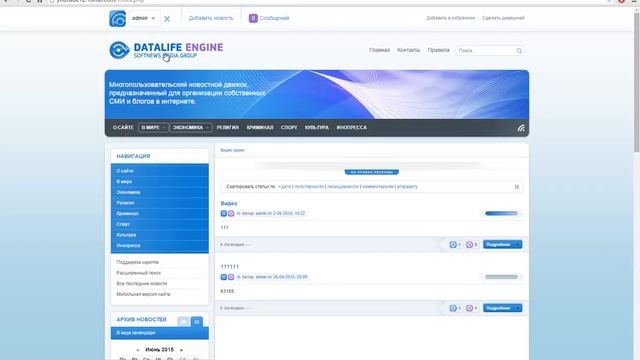Click the Июнь 2015 calendar title
The height and width of the screenshot is (360, 640).
click(x=160, y=350)
